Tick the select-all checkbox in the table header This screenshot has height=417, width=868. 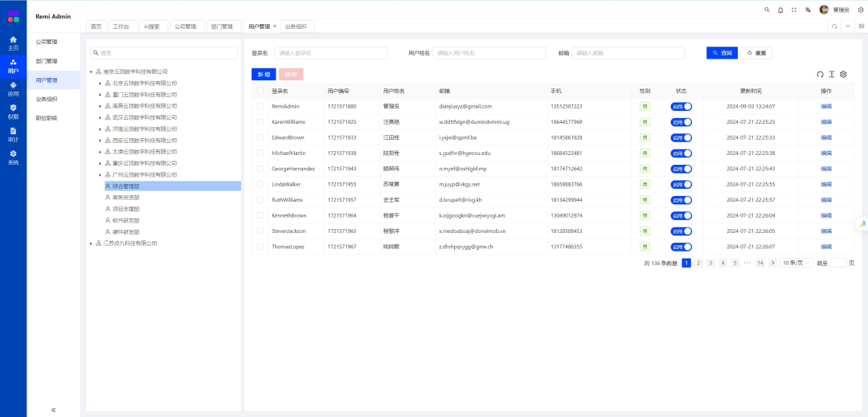click(260, 91)
